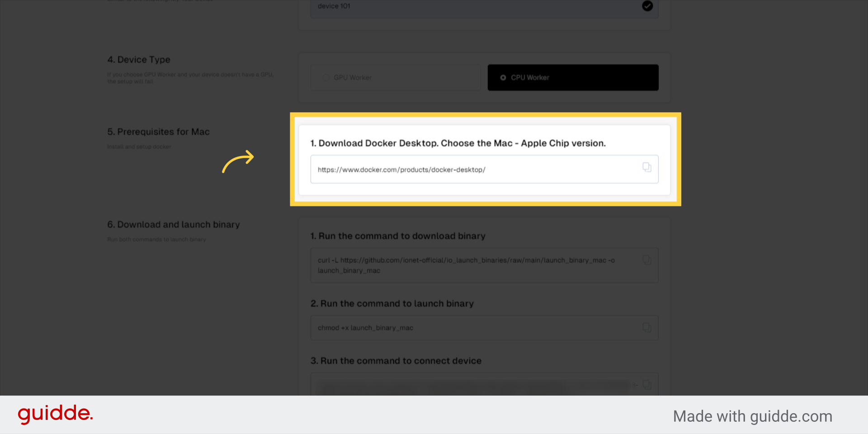Copy the connect device command
Image resolution: width=868 pixels, height=434 pixels.
coord(647,385)
